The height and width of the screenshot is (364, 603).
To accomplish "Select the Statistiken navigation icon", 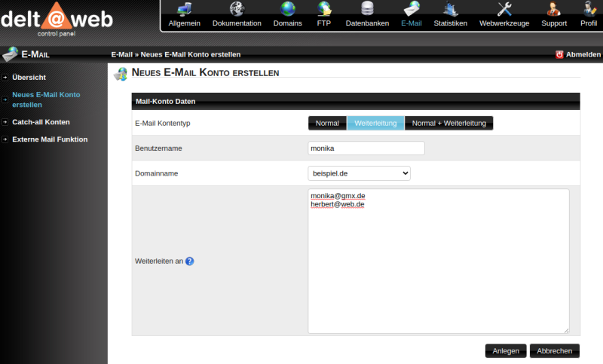I will pyautogui.click(x=450, y=10).
